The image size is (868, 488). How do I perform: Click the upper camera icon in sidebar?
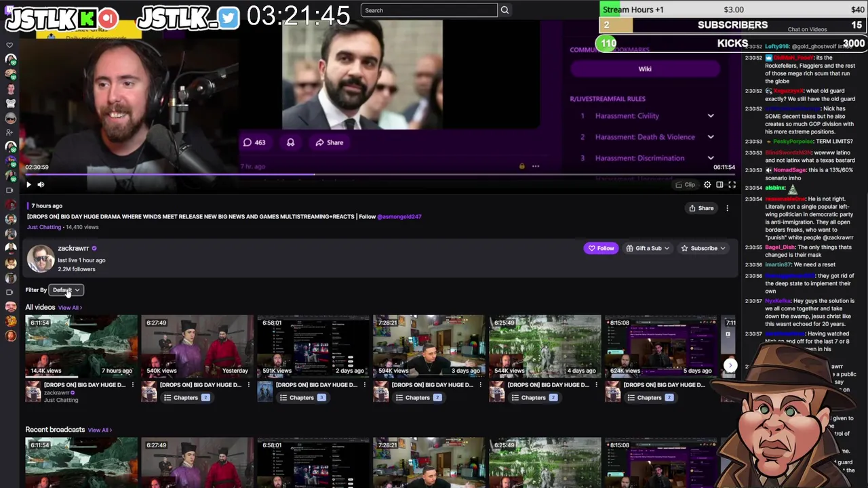pyautogui.click(x=9, y=190)
